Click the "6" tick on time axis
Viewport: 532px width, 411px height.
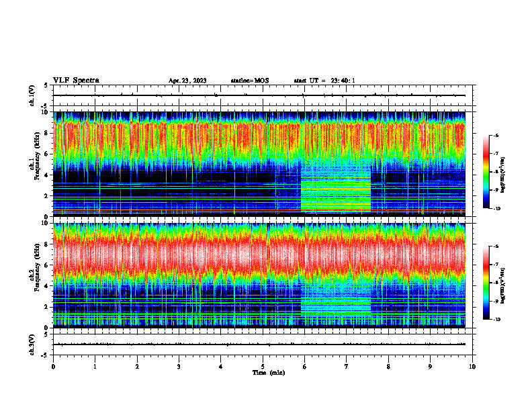point(305,367)
